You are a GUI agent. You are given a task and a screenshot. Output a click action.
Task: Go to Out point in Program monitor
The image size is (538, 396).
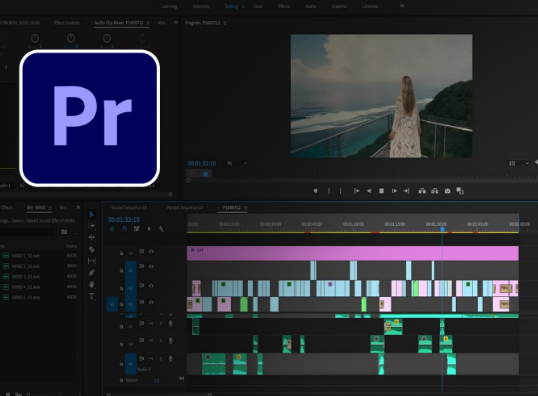[407, 191]
